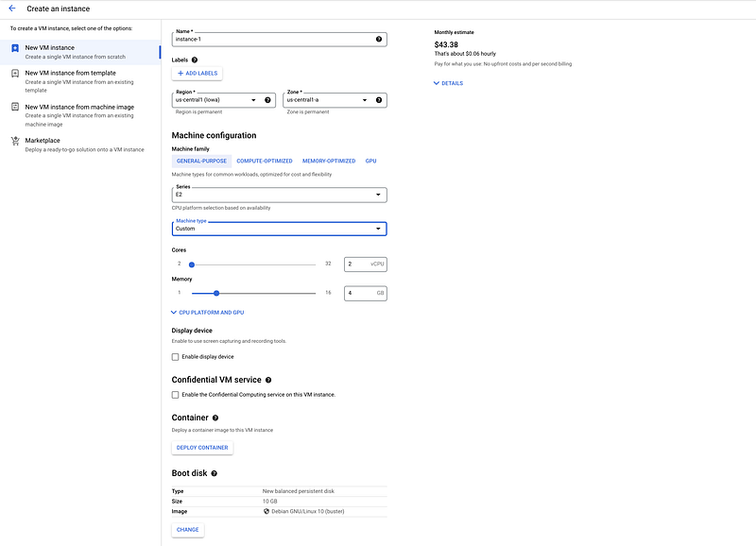This screenshot has height=546, width=756.
Task: Click the 'Zone is permanent' note
Action: (308, 111)
